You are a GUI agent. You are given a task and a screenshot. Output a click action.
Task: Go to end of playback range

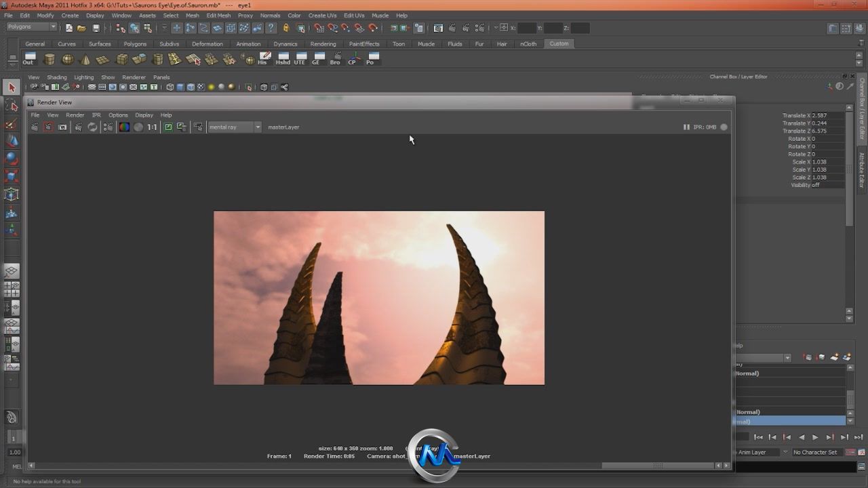click(x=859, y=437)
